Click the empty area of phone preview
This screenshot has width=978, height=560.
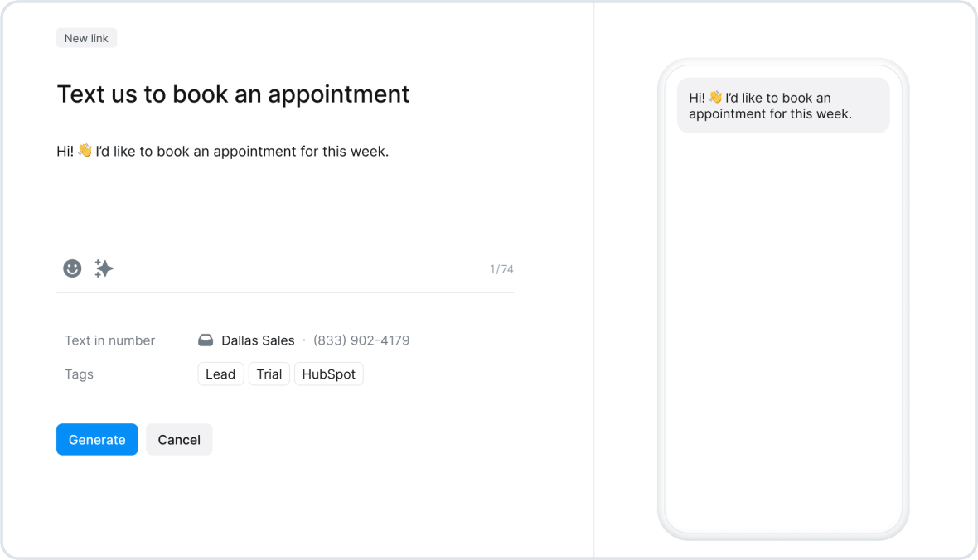(x=783, y=331)
